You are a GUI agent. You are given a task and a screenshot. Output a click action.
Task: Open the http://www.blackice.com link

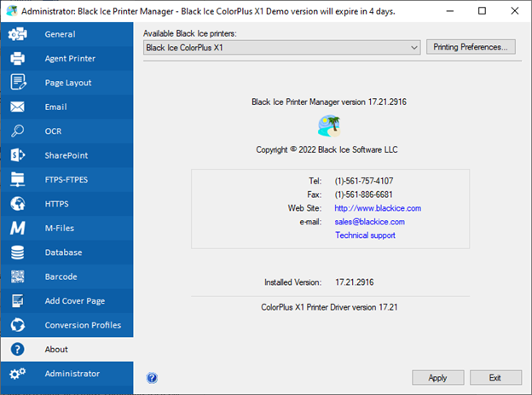coord(378,208)
